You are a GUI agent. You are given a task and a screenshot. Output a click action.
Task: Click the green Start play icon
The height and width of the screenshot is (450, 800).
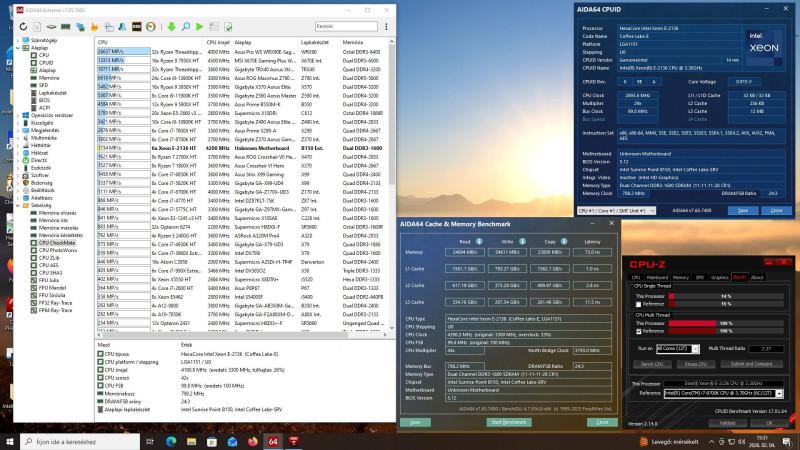click(x=199, y=27)
